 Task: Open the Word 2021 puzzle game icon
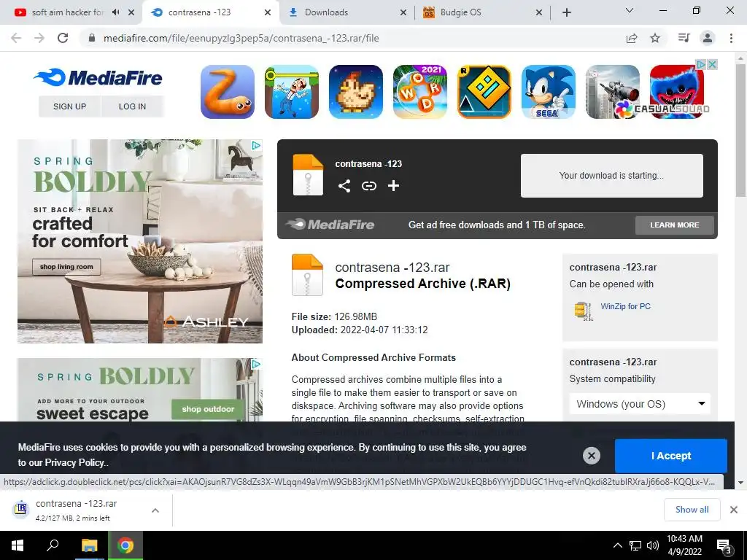pos(419,92)
